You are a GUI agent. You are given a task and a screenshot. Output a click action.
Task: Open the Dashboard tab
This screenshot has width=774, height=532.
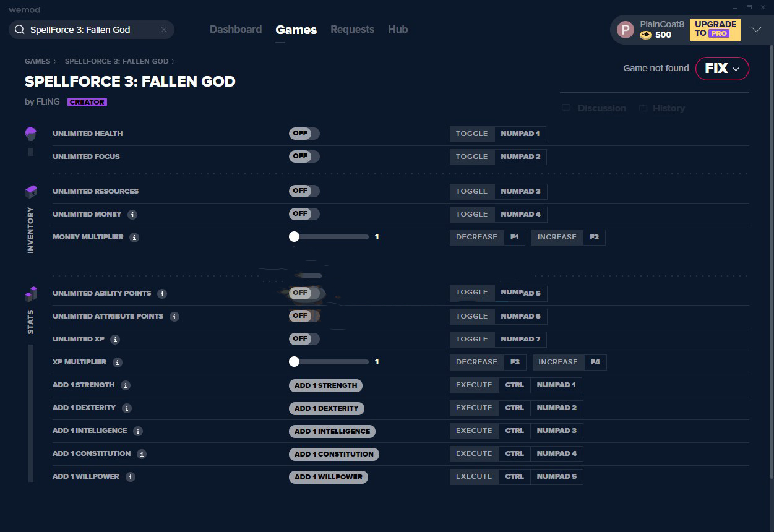click(236, 30)
